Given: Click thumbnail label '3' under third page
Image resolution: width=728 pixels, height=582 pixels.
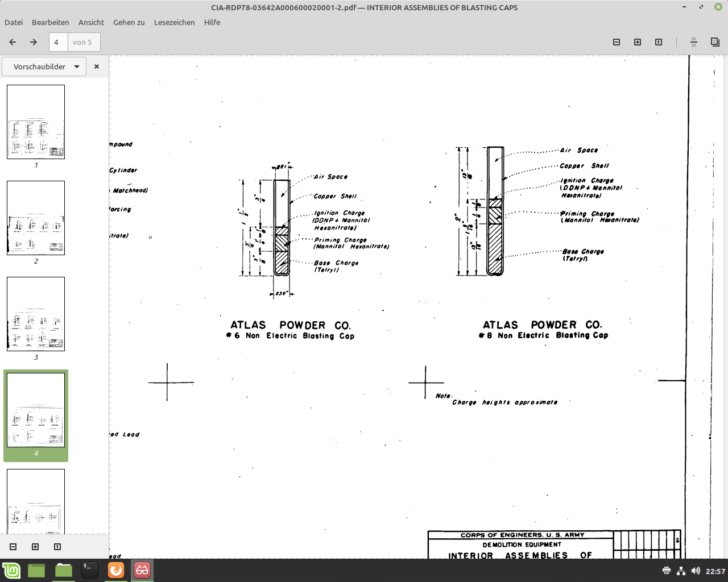Looking at the screenshot, I should (36, 357).
